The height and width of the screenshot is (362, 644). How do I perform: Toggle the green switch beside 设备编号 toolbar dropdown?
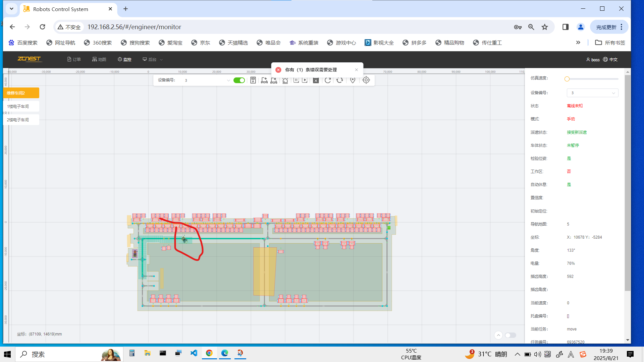click(x=239, y=80)
